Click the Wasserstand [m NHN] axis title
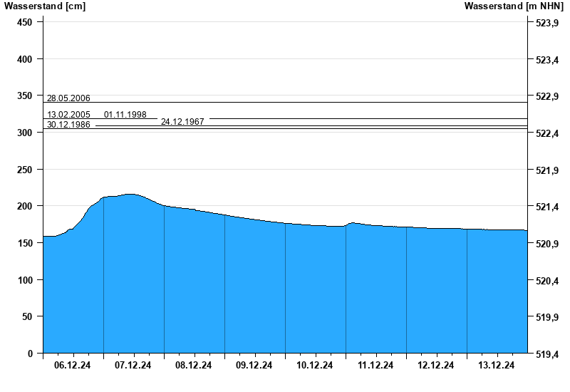The width and height of the screenshot is (570, 392). point(514,6)
